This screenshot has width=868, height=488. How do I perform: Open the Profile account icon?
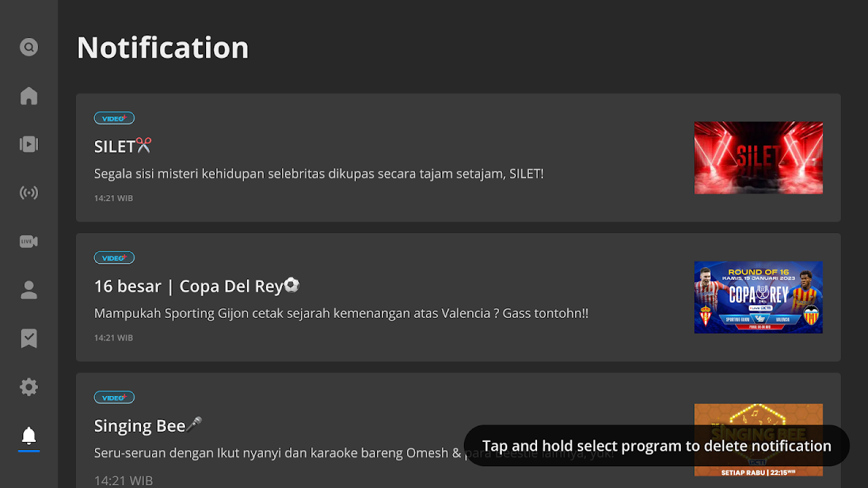point(28,289)
